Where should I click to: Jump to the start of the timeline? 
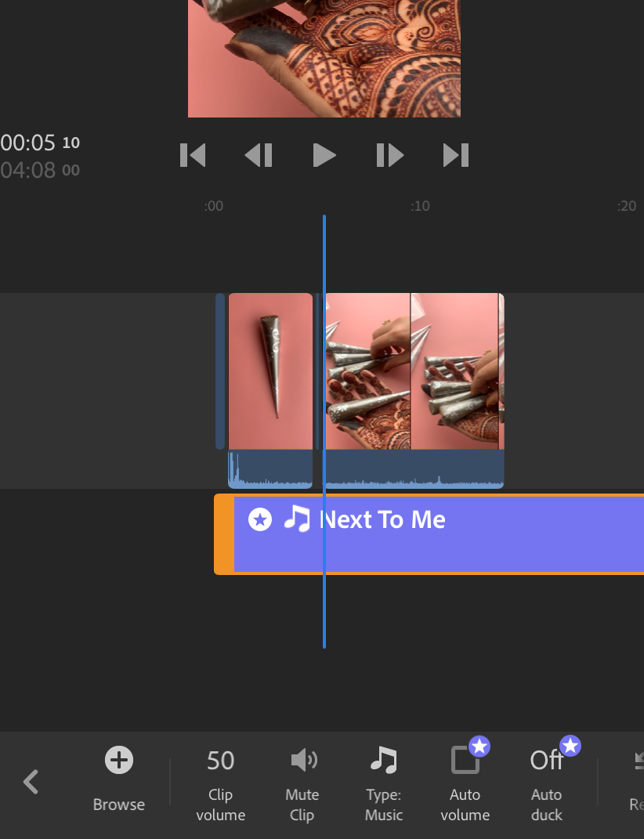click(193, 155)
